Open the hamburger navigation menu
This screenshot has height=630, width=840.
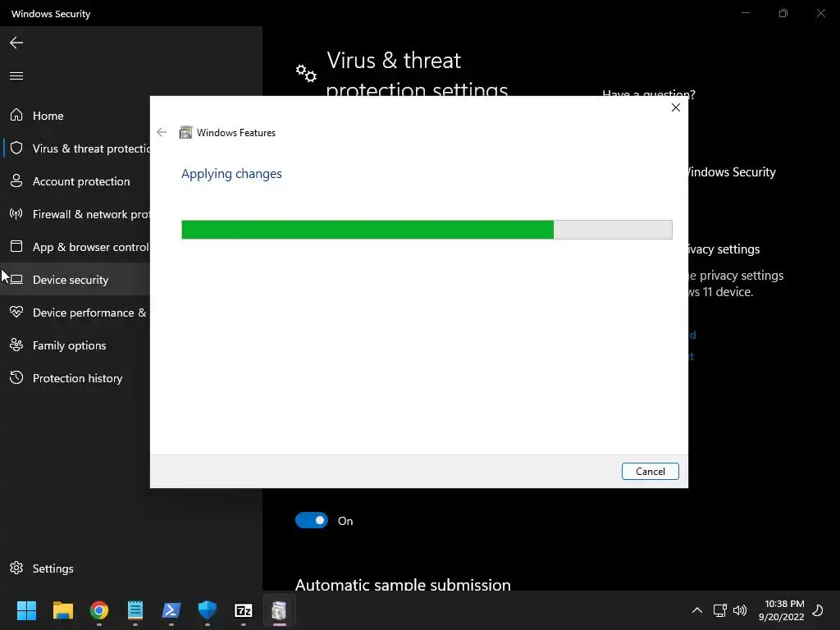16,76
